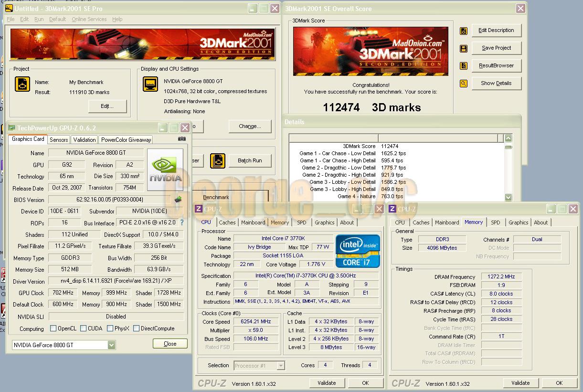Click the Save Project button
The height and width of the screenshot is (392, 583).
pyautogui.click(x=497, y=48)
